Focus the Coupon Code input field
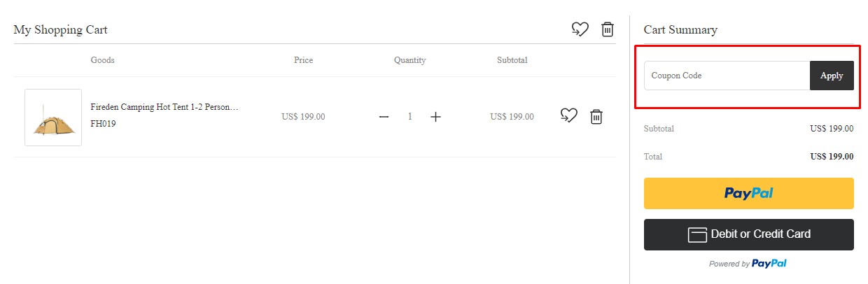Image resolution: width=868 pixels, height=284 pixels. (727, 76)
